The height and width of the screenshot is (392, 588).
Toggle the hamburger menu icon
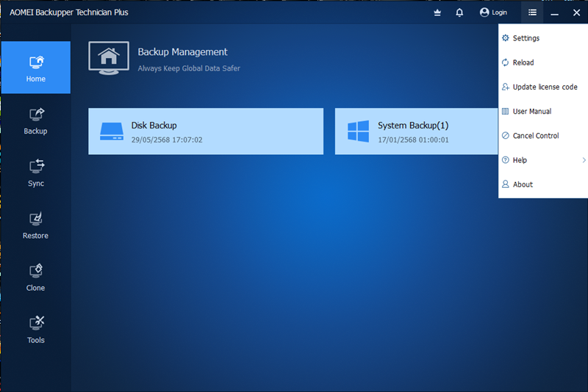coord(532,12)
